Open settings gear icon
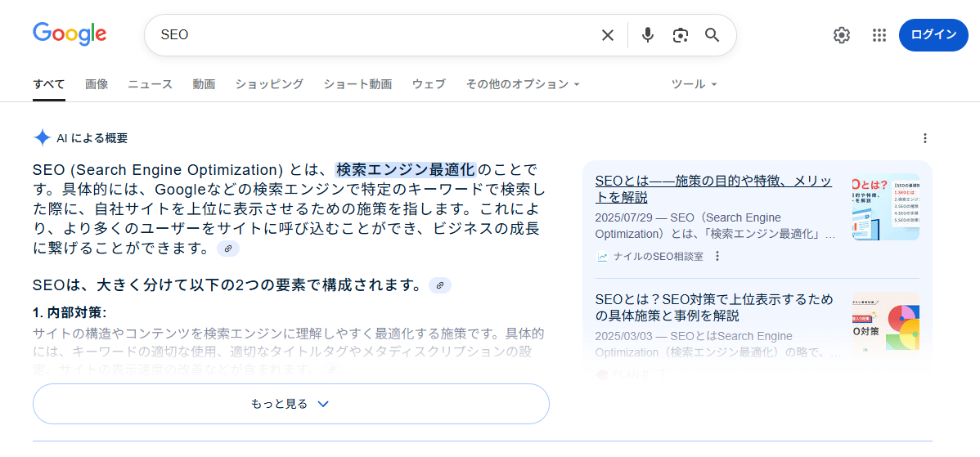Screen dimensions: 980x457 click(x=842, y=35)
